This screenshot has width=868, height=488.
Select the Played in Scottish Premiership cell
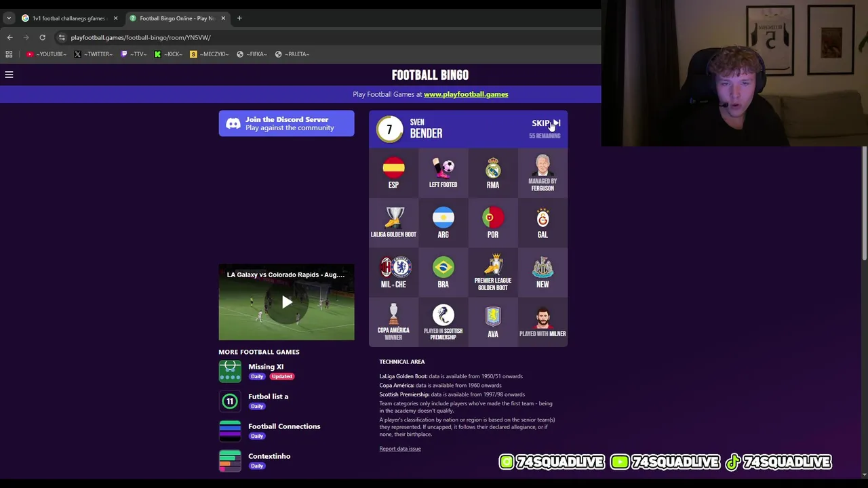443,322
